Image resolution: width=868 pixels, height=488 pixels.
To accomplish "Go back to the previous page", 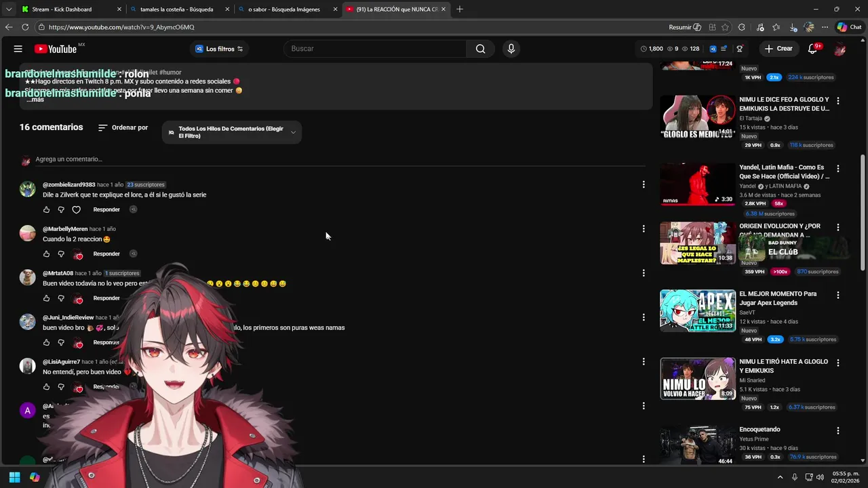I will coord(9,27).
